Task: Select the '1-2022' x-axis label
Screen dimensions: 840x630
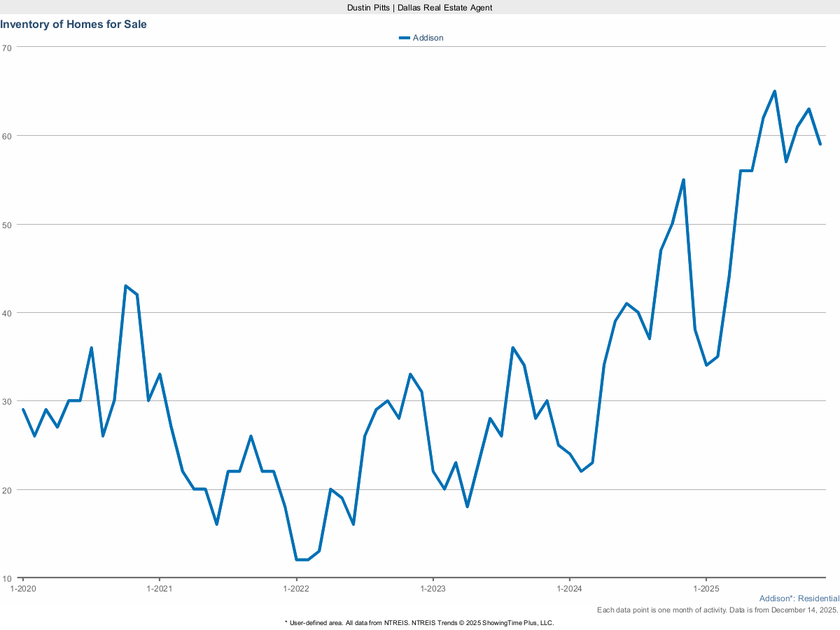Action: pyautogui.click(x=297, y=589)
